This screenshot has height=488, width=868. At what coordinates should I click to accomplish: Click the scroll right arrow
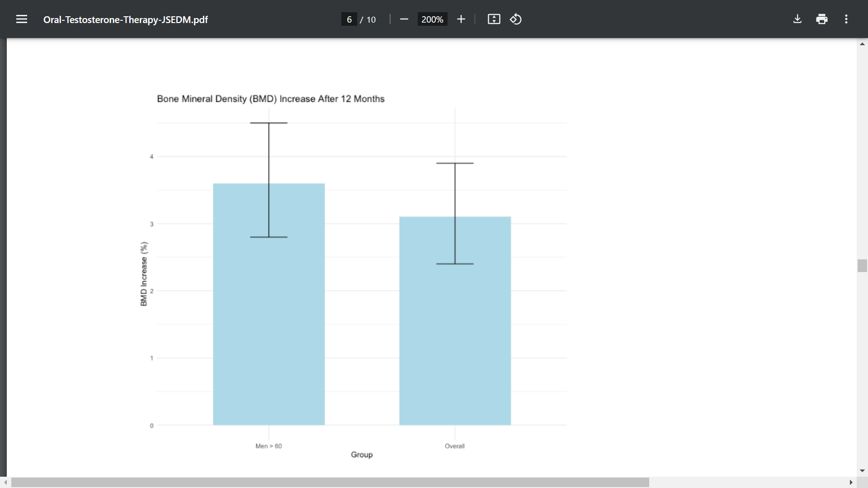click(x=851, y=483)
